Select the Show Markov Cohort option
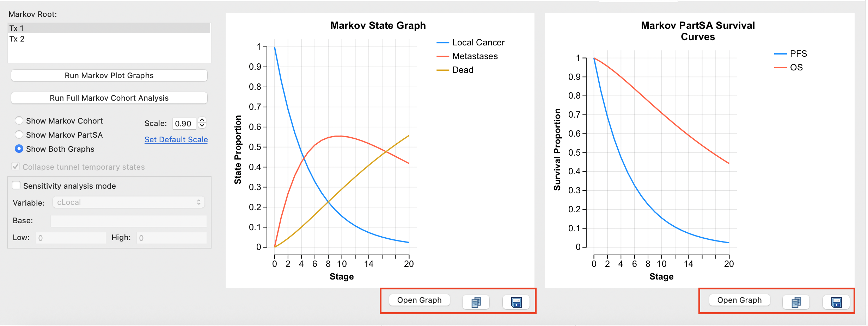868x326 pixels. pos(19,121)
